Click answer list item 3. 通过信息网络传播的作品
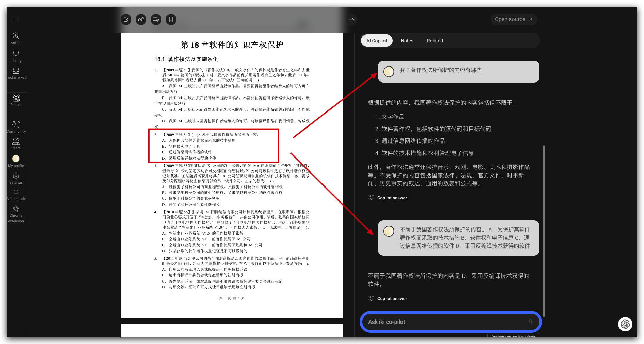This screenshot has height=344, width=644. coord(410,141)
